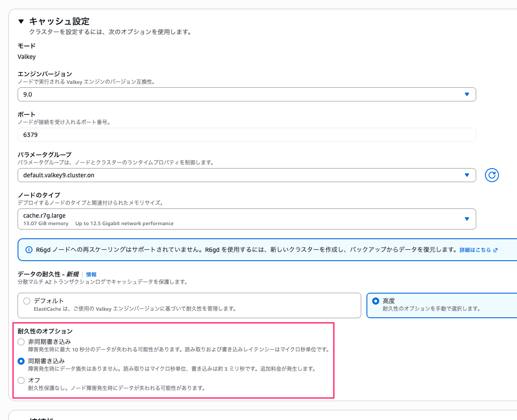Click the キャッシュ設定 heading text
This screenshot has width=517, height=420.
(59, 22)
